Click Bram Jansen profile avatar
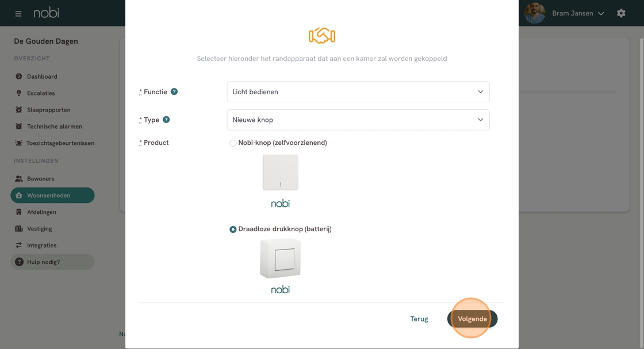Image resolution: width=644 pixels, height=349 pixels. (x=534, y=13)
